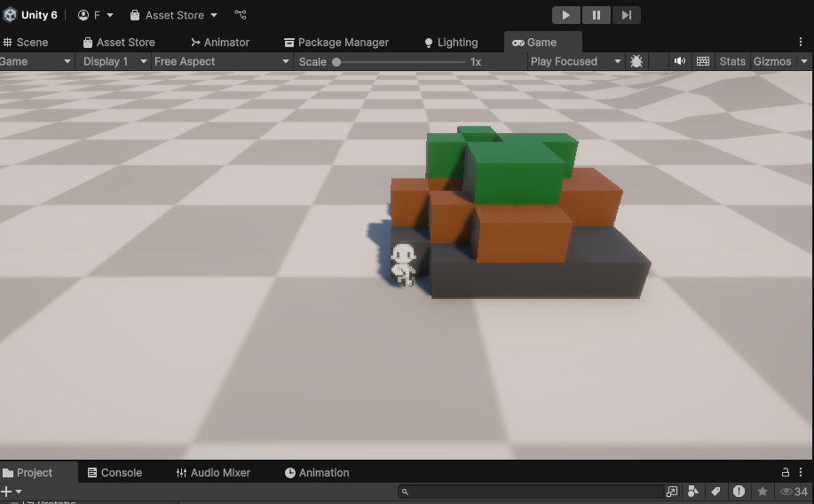Switch to the Animator tab
The height and width of the screenshot is (504, 814).
click(219, 42)
